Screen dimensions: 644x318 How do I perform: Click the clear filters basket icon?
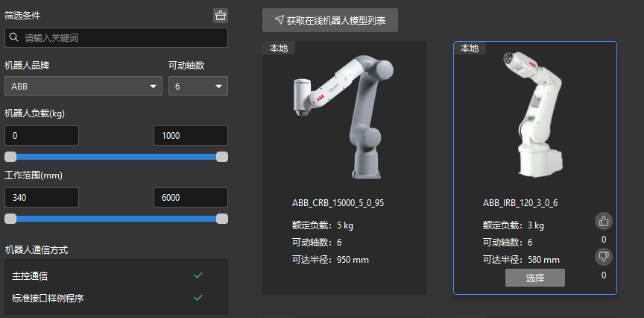point(221,16)
